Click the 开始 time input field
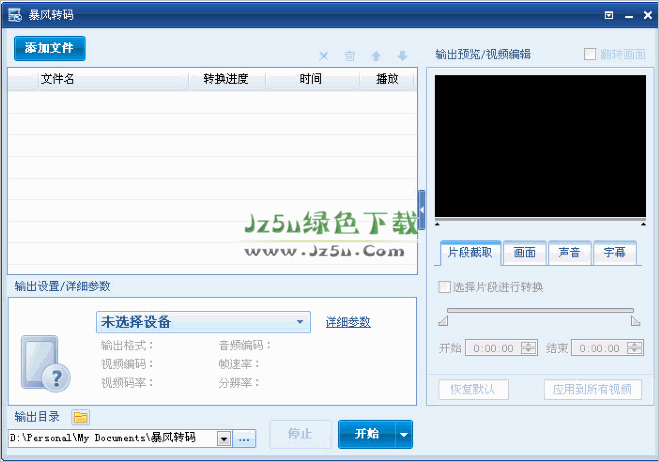This screenshot has height=462, width=659. coord(493,348)
